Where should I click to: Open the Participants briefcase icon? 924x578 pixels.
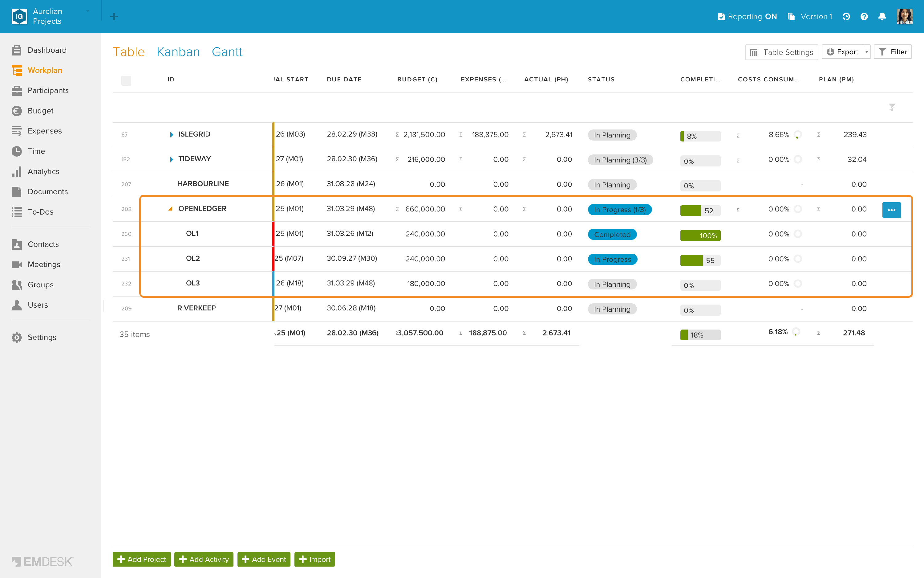pos(16,91)
